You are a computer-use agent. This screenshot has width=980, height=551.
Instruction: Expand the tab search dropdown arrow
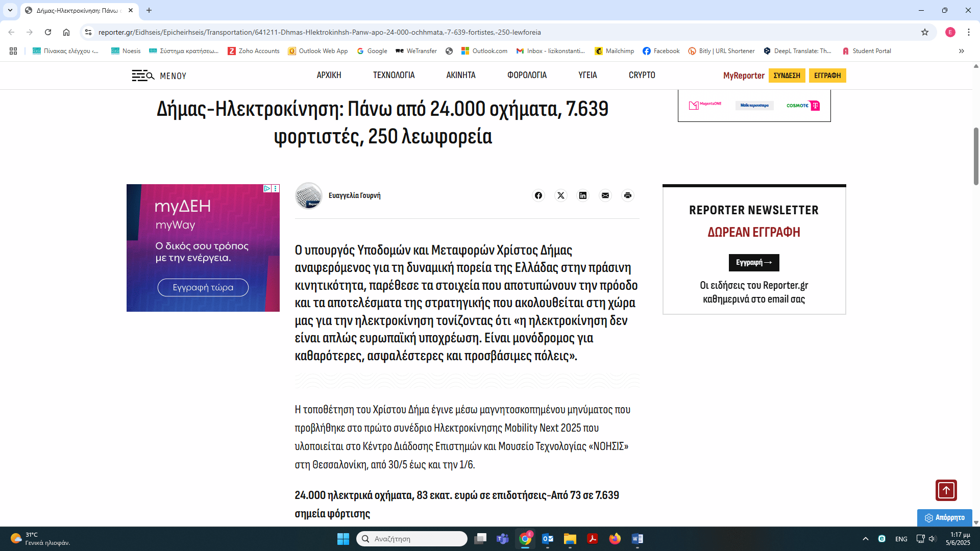click(x=10, y=10)
